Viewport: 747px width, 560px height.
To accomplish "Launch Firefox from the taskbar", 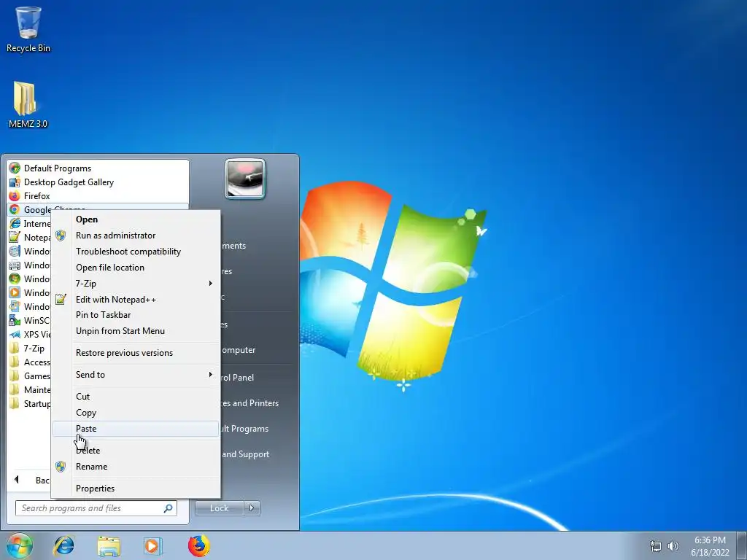I will click(x=198, y=545).
